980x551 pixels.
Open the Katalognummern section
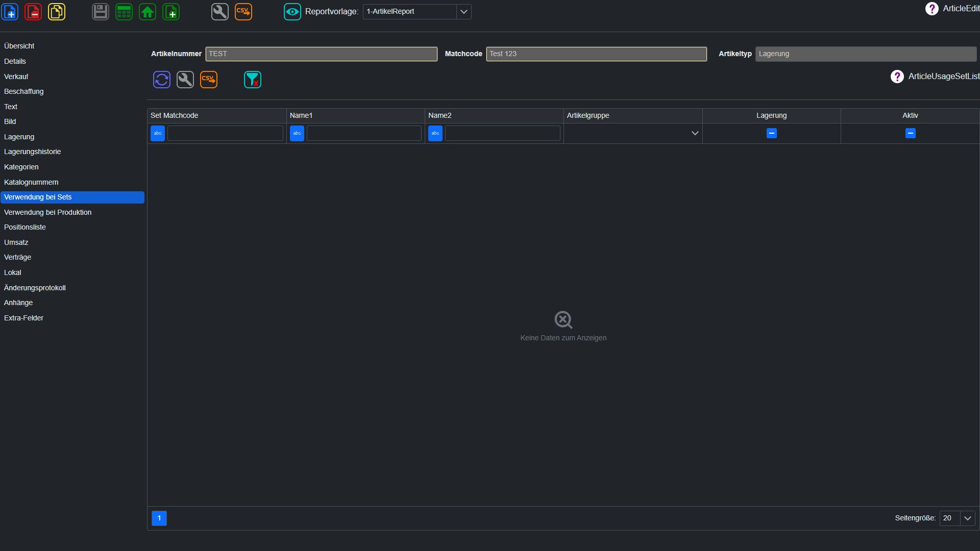[x=72, y=182]
